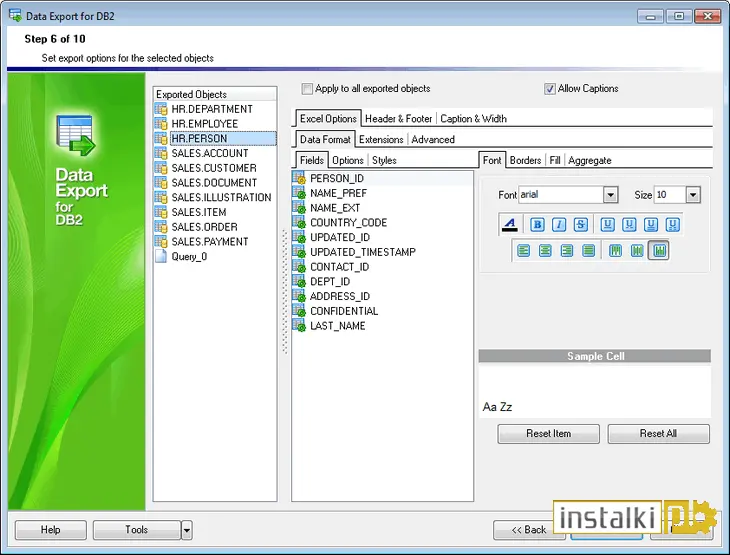Viewport: 730px width, 555px height.
Task: Toggle double underline style
Action: click(651, 225)
